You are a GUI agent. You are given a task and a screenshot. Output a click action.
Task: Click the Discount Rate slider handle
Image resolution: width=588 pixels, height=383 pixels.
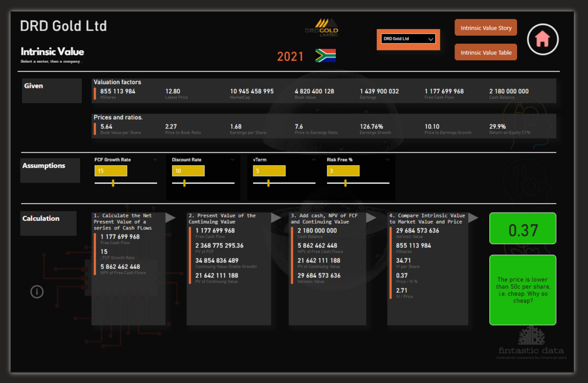click(x=184, y=183)
